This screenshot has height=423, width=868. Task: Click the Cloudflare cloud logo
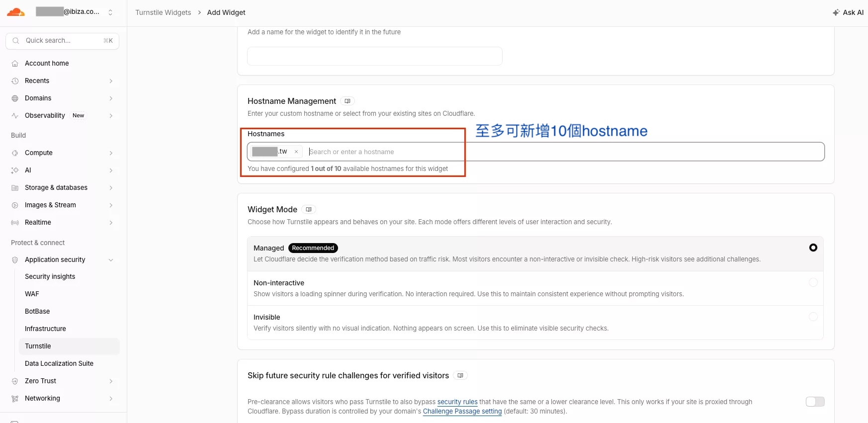[x=16, y=12]
